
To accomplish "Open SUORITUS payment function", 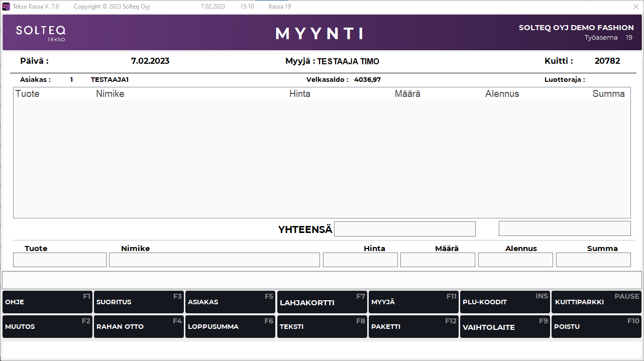I will point(139,302).
